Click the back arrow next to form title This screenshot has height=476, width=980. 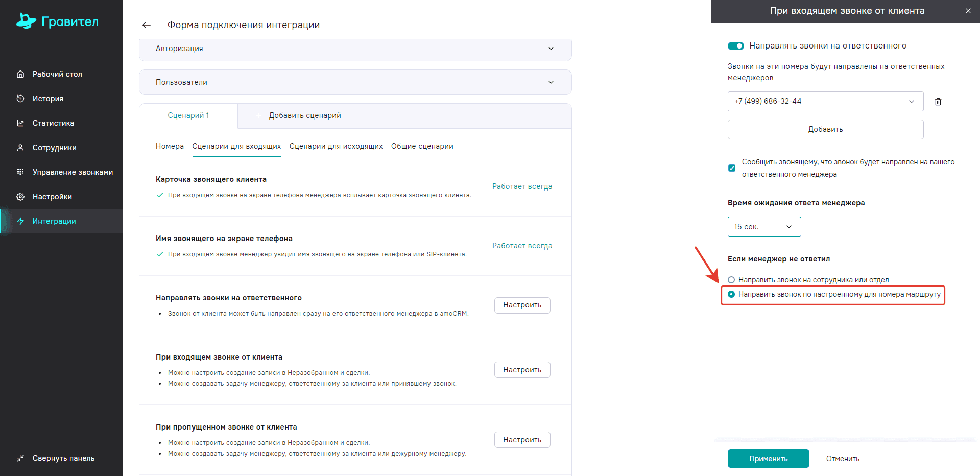147,25
